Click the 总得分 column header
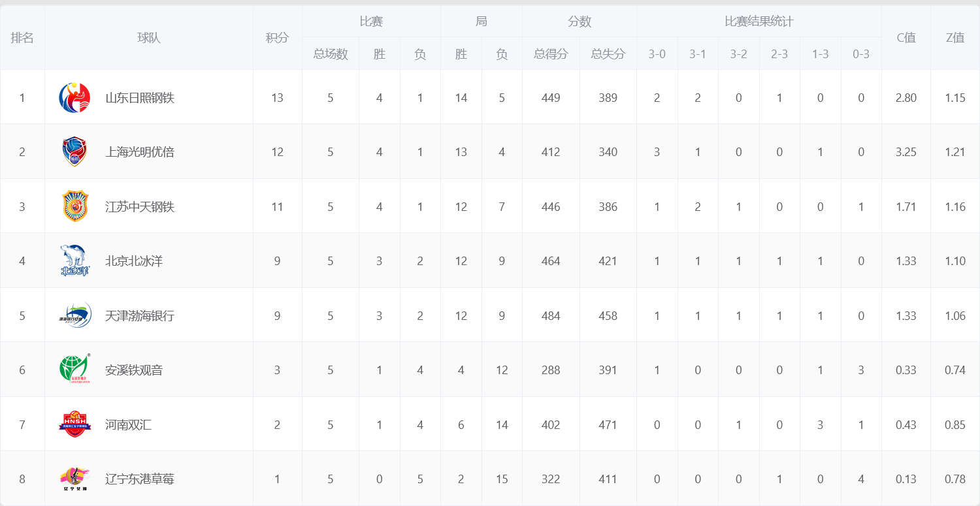Image resolution: width=980 pixels, height=506 pixels. pyautogui.click(x=551, y=54)
